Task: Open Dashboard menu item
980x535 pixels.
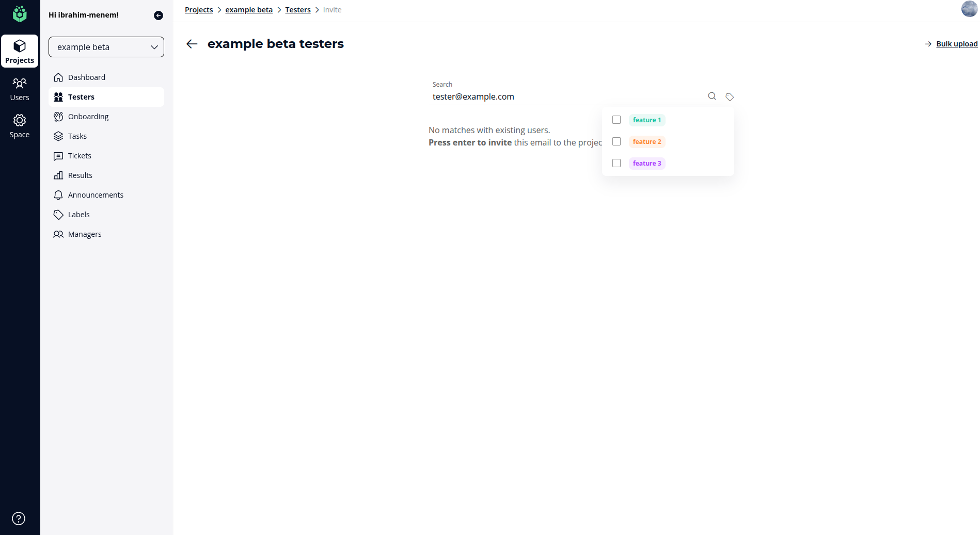Action: pyautogui.click(x=106, y=77)
